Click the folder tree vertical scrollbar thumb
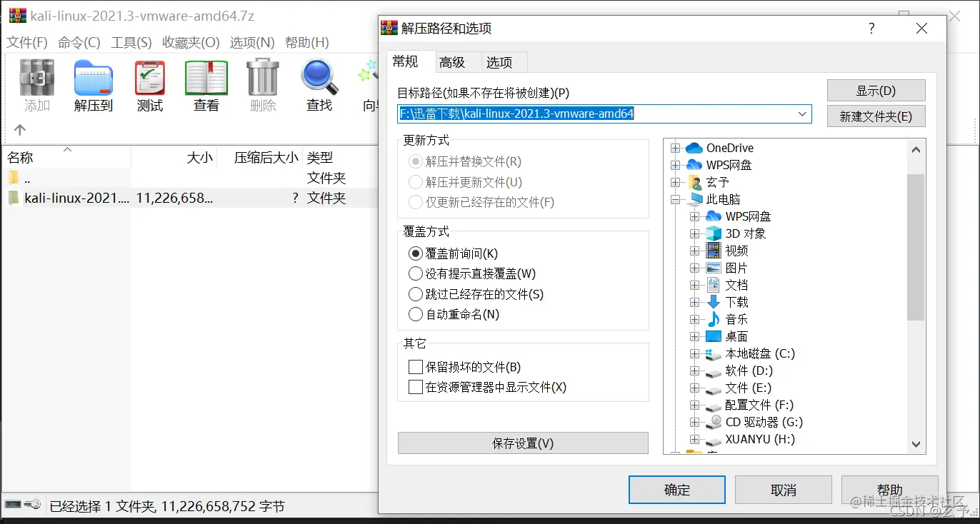This screenshot has width=980, height=524. coord(916,247)
